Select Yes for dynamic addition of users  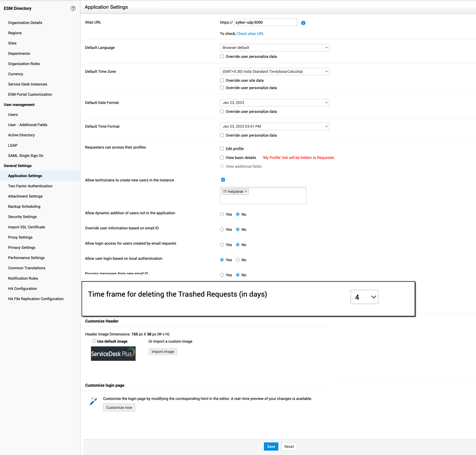click(x=222, y=214)
